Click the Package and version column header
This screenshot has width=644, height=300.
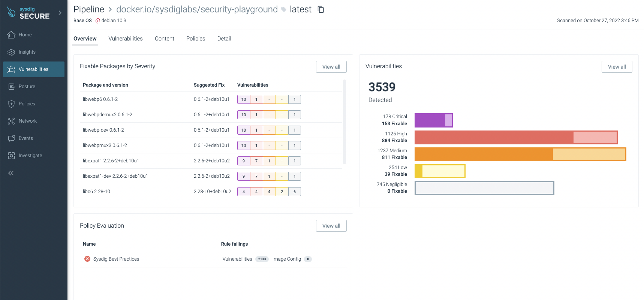tap(105, 85)
